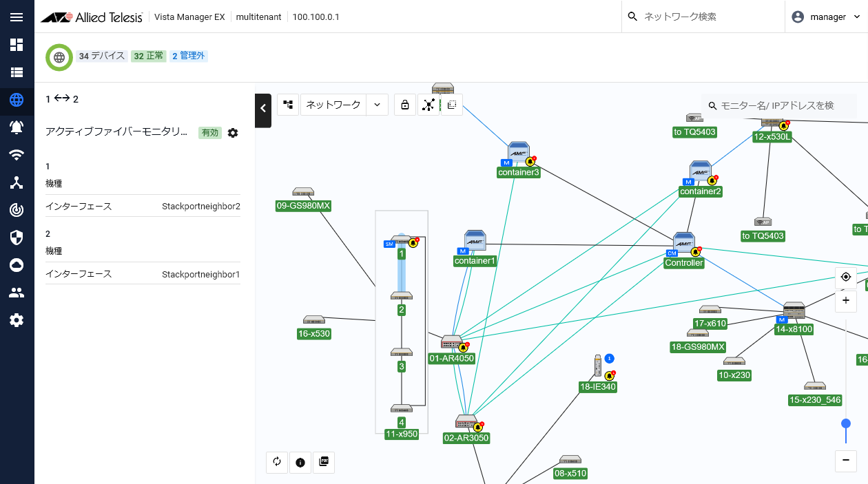Collapse the left side detail panel
868x484 pixels.
point(263,108)
